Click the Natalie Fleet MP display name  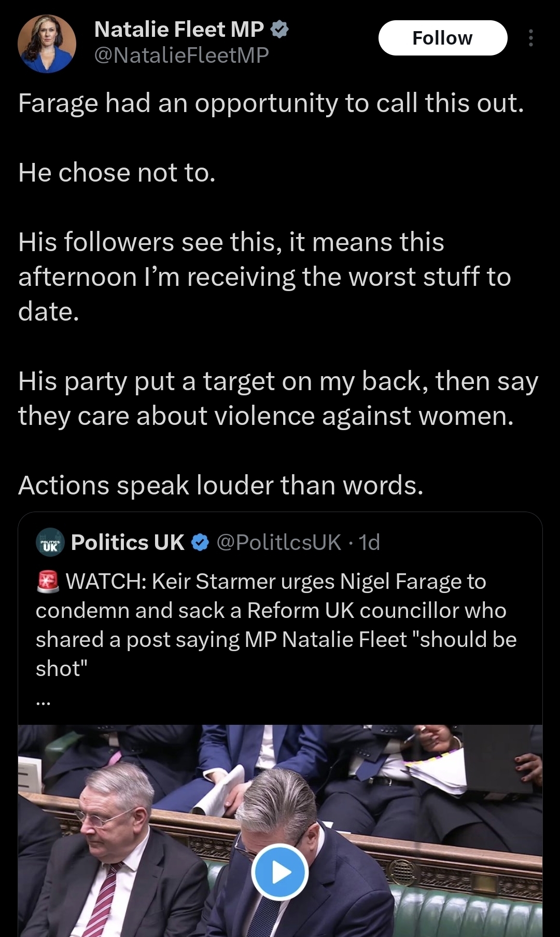coord(179,30)
